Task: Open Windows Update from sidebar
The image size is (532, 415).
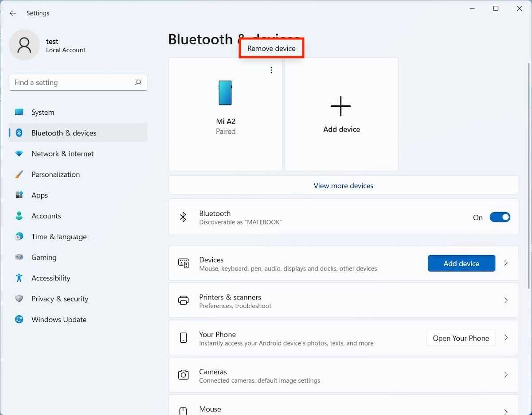Action: point(59,319)
